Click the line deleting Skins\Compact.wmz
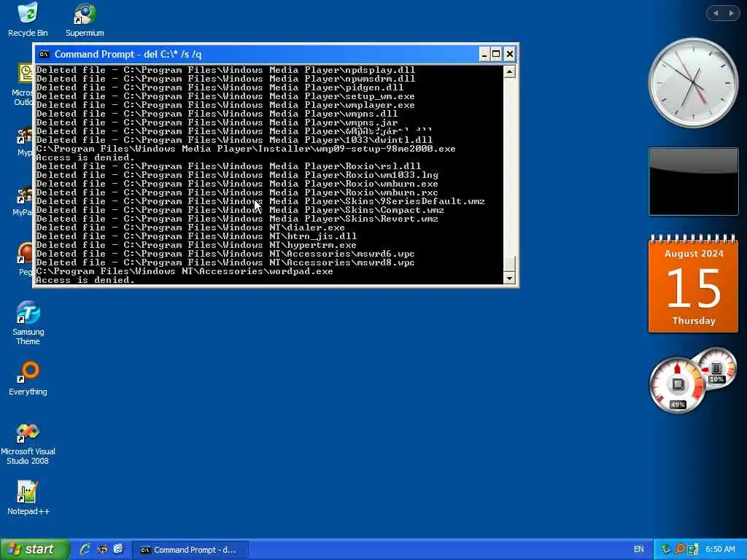Screen dimensions: 747x560 click(x=239, y=210)
